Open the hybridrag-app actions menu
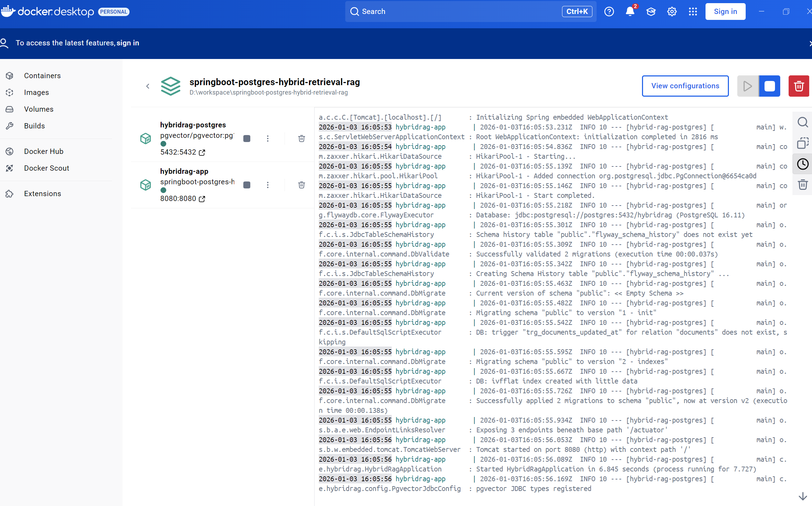The width and height of the screenshot is (812, 506). [x=267, y=185]
